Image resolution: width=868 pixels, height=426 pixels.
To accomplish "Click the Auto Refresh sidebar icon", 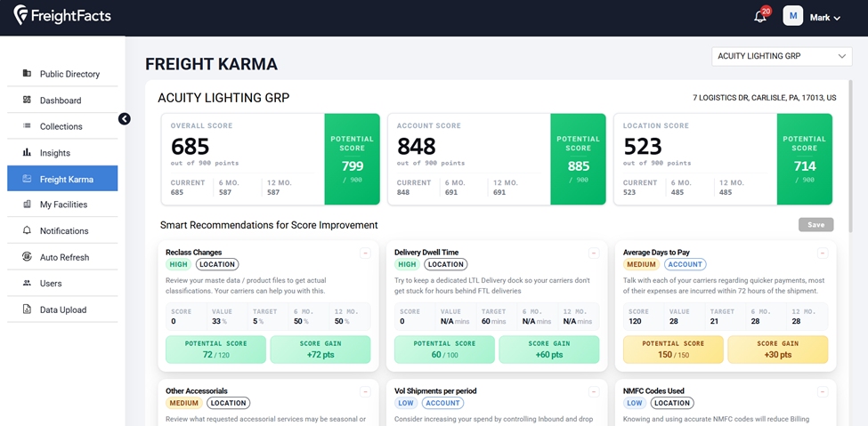I will pos(27,257).
